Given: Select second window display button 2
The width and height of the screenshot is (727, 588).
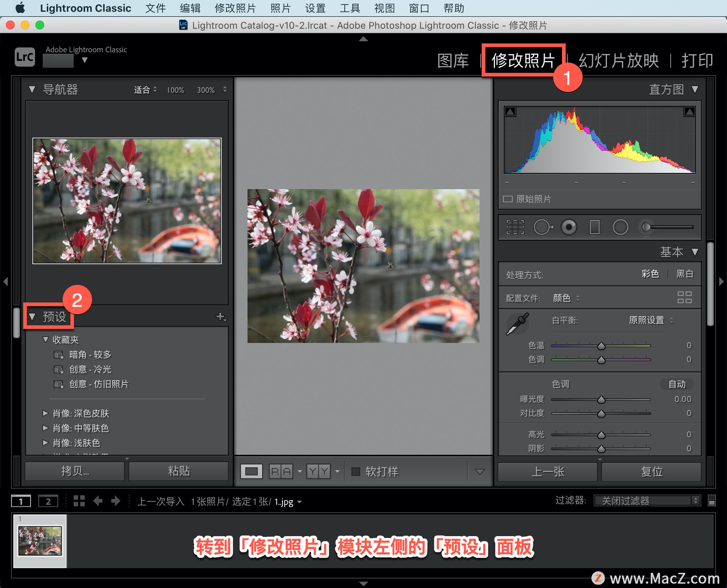Looking at the screenshot, I should click(x=48, y=501).
